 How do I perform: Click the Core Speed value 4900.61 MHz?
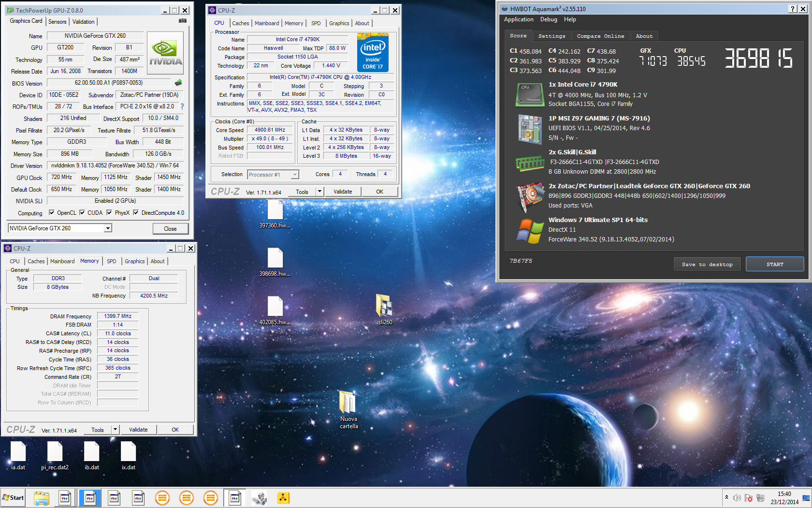point(270,130)
